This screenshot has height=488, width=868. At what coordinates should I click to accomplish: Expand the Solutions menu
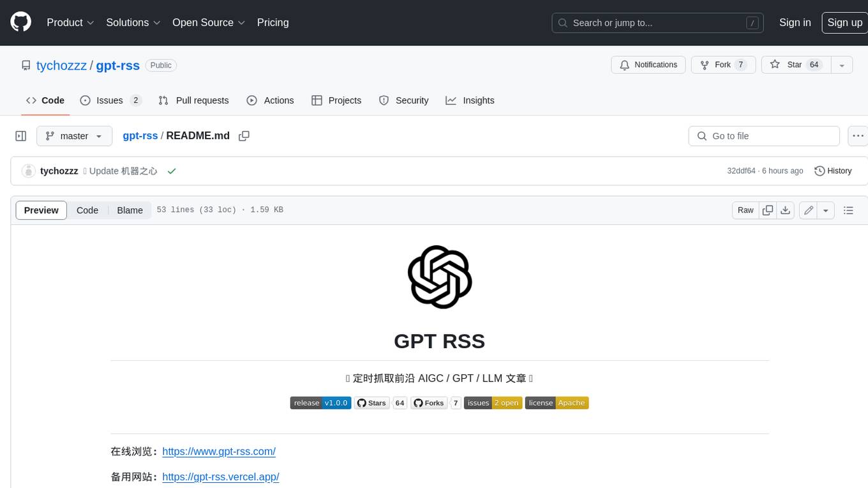click(x=133, y=22)
